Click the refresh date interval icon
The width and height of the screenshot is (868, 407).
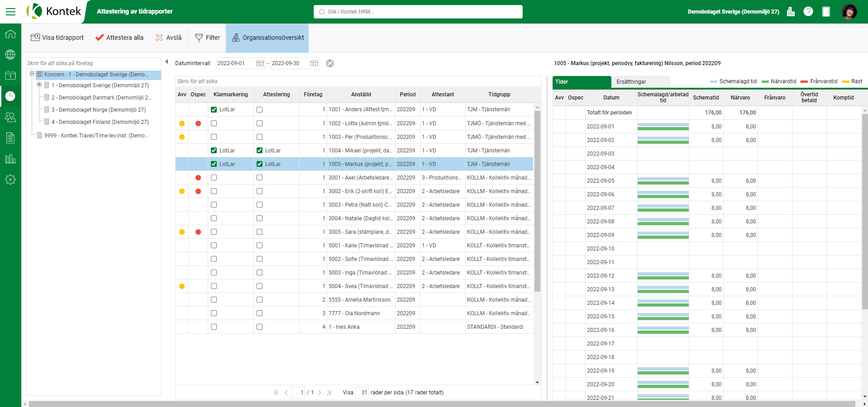[x=330, y=63]
